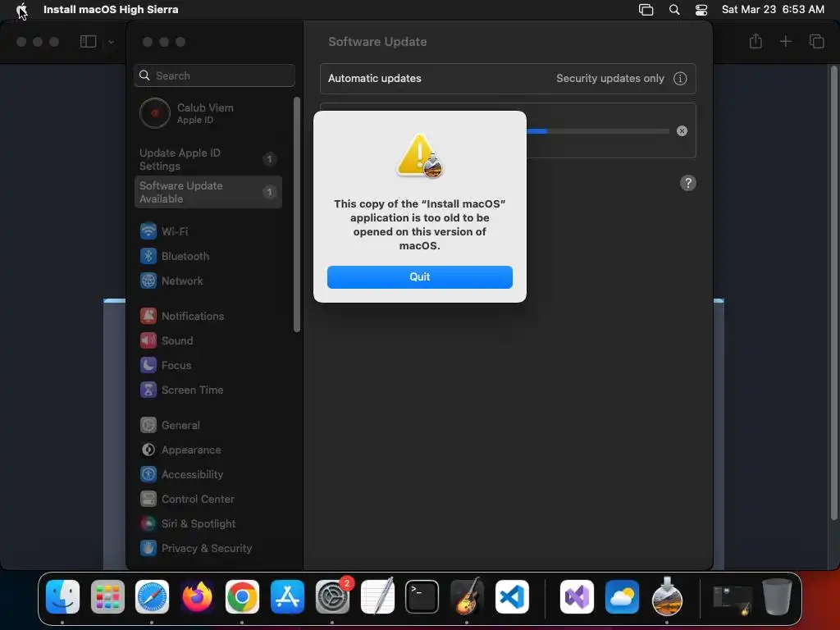Click the Automatic updates info button
The width and height of the screenshot is (840, 630).
point(680,79)
